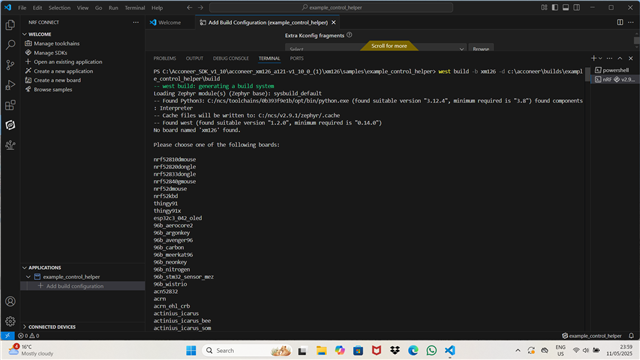Click the remote window indicator in status bar

tap(7, 336)
